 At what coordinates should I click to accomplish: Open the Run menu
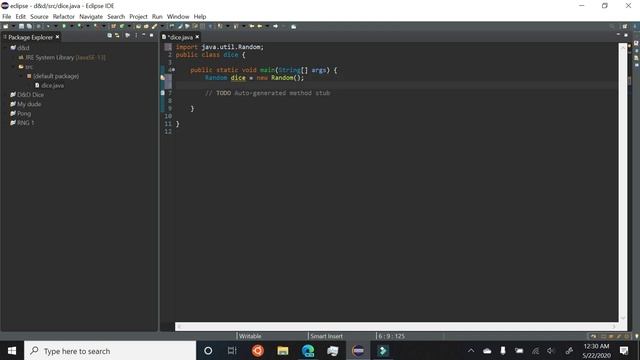[x=157, y=17]
